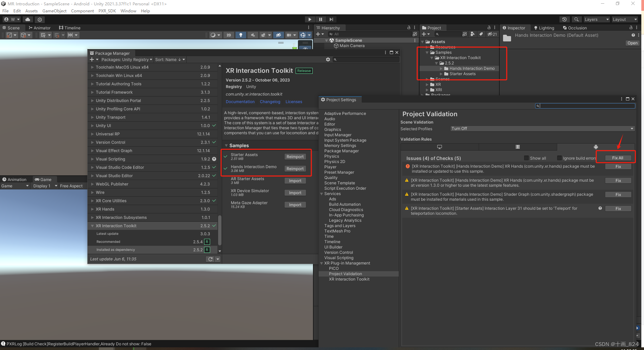Open help for the Interaction Layer 31 issue

[x=600, y=208]
